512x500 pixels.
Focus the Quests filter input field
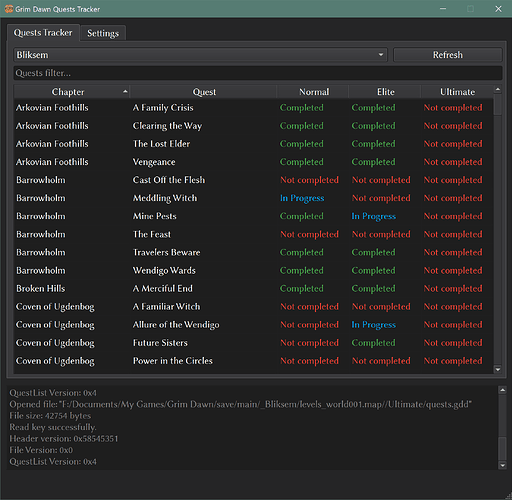click(x=258, y=73)
